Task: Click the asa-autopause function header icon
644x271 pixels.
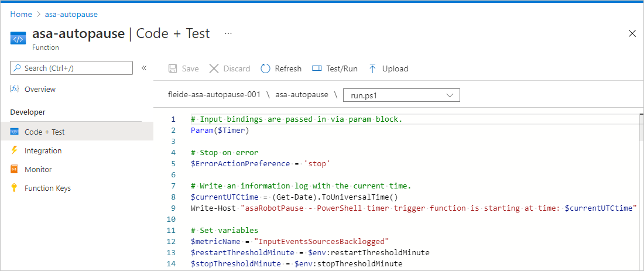Action: pyautogui.click(x=18, y=39)
